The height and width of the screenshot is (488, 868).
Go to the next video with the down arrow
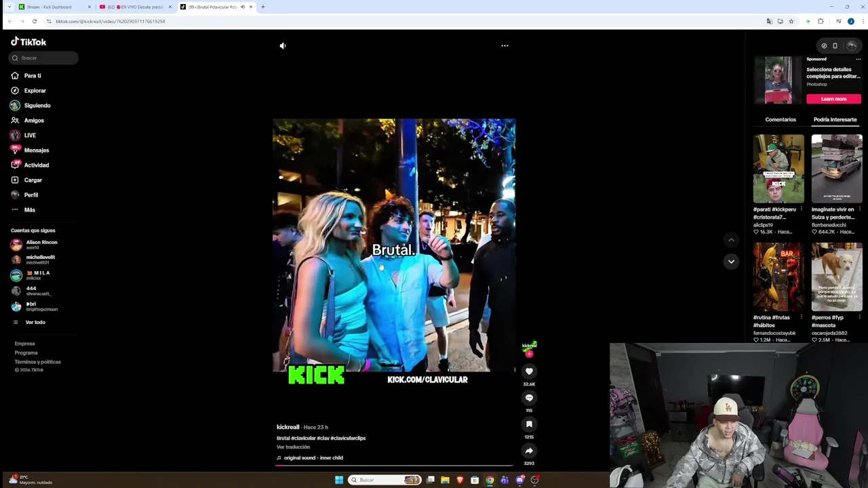pyautogui.click(x=731, y=261)
